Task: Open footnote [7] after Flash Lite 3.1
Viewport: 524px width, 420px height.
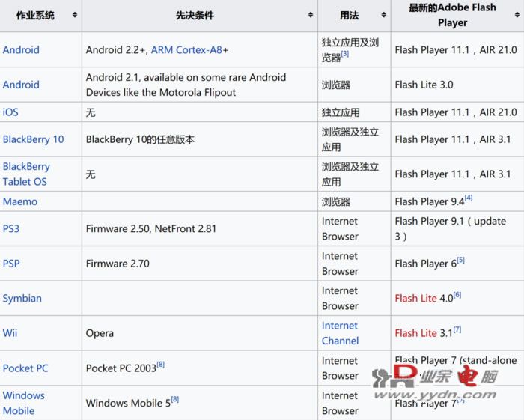Action: coord(457,329)
